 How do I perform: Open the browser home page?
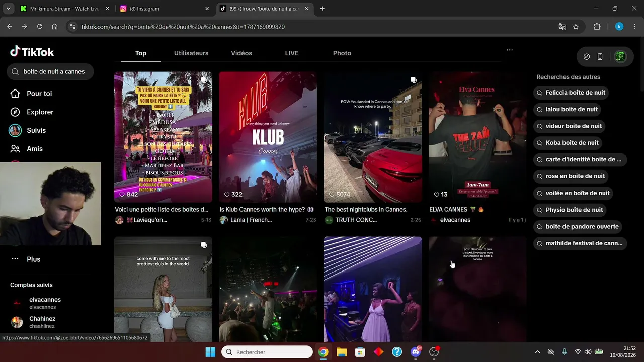coord(55,27)
